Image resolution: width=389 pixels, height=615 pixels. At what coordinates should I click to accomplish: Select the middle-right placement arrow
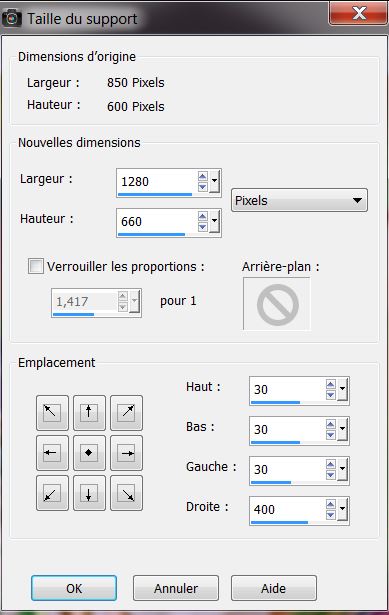pyautogui.click(x=126, y=453)
